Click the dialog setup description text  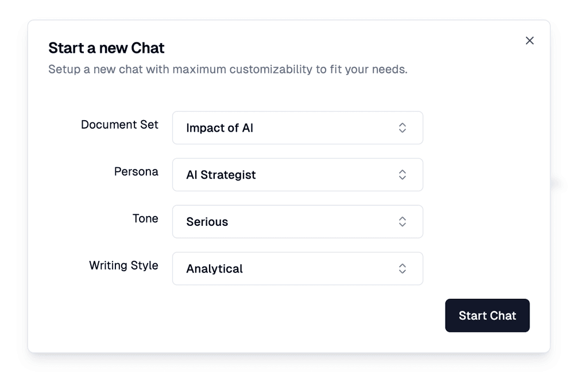pyautogui.click(x=227, y=69)
